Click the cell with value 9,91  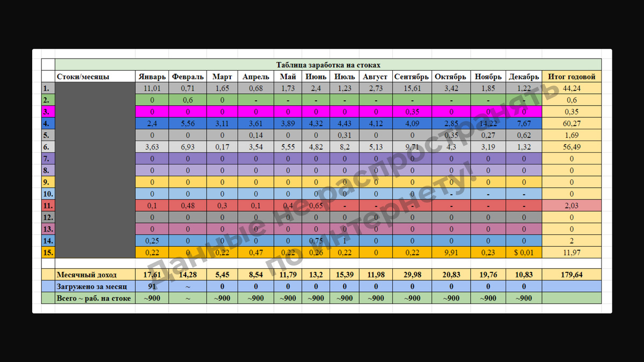(451, 253)
